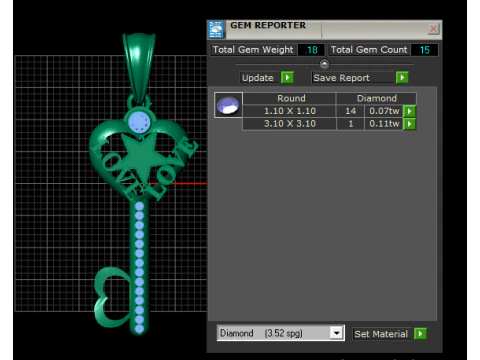Click the green arrow for 3.10 X 3.10 row
The image size is (480, 360).
pos(410,124)
